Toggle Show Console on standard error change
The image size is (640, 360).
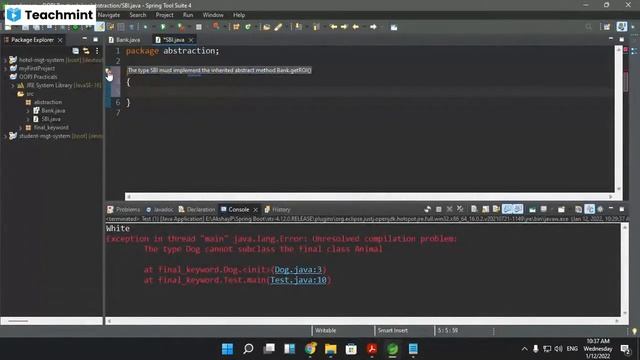(x=518, y=209)
